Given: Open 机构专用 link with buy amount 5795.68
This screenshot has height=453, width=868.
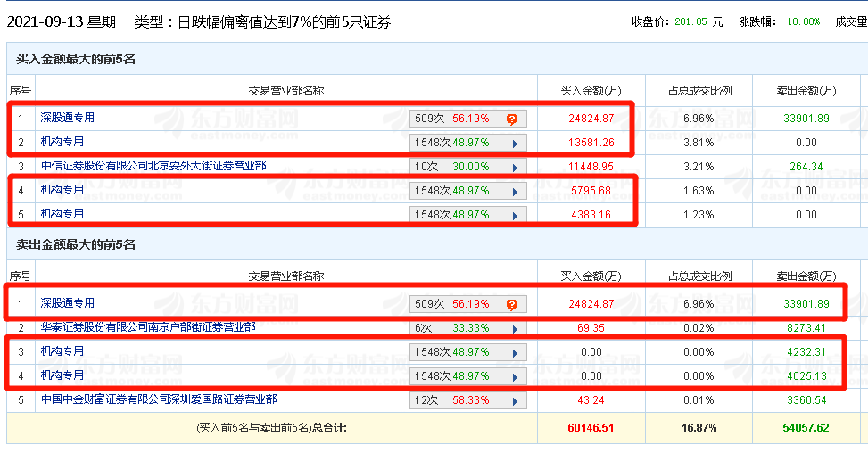Looking at the screenshot, I should [x=62, y=190].
